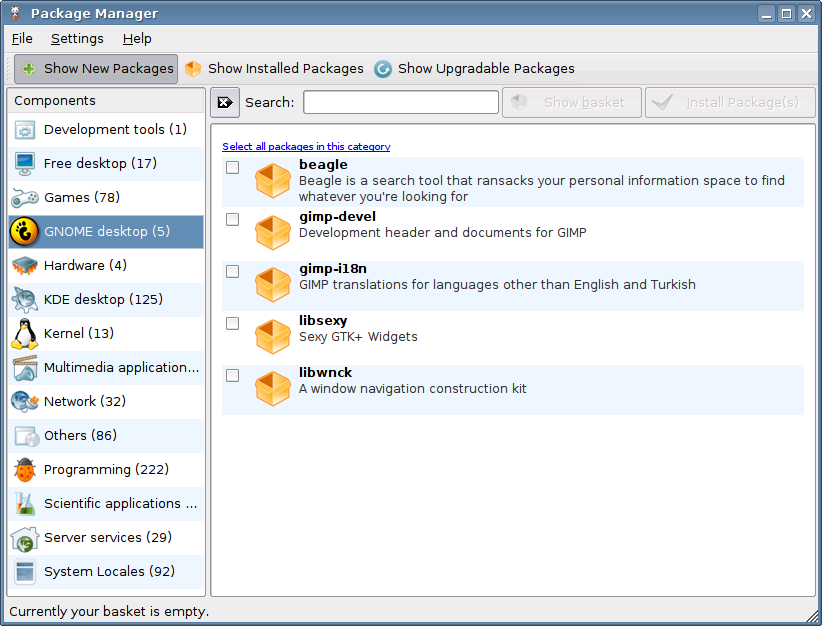Select the Free desktop (17) text
This screenshot has width=822, height=626.
(x=101, y=164)
